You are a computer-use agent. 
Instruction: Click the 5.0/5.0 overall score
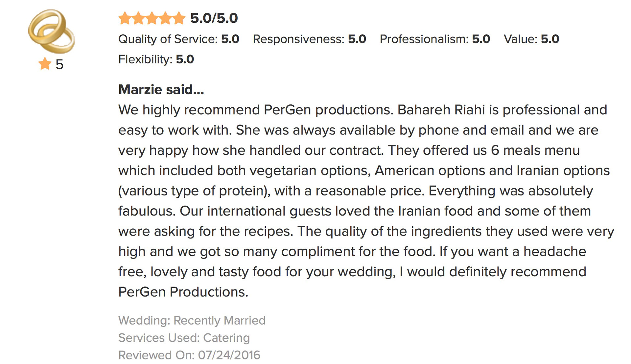point(214,18)
